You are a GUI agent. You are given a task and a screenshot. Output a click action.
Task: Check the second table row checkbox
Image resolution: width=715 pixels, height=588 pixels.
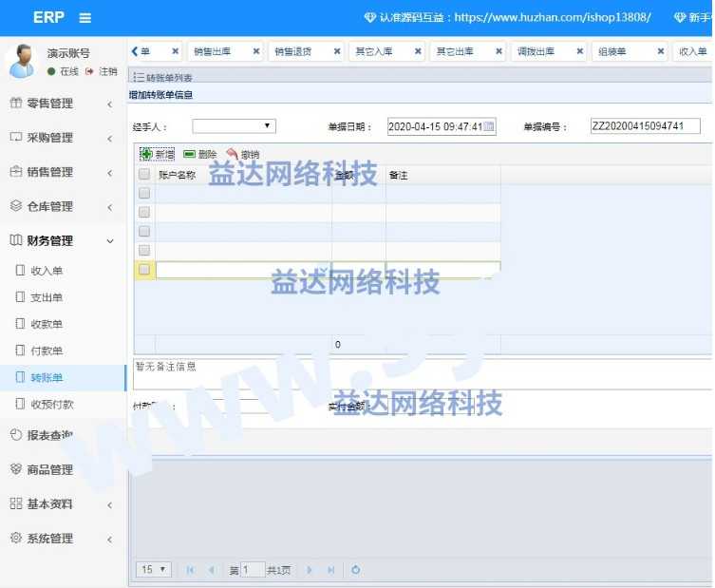(144, 212)
